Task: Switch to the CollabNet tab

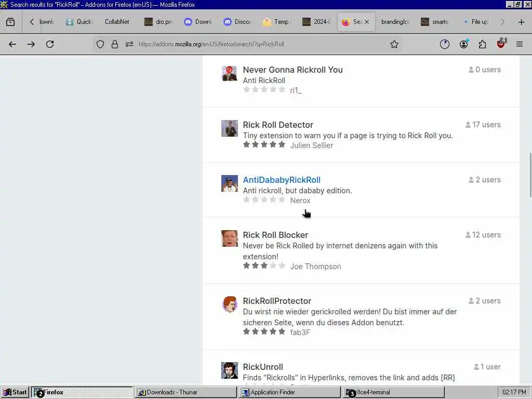Action: coord(117,22)
